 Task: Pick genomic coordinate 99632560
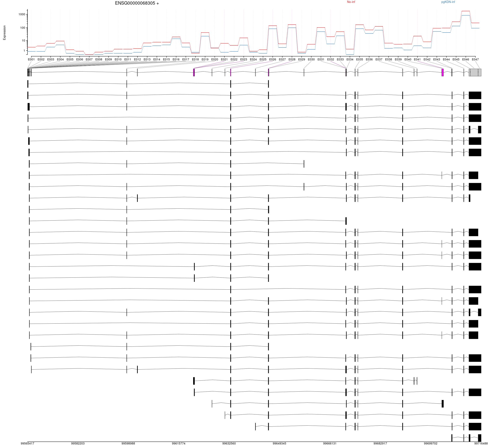tap(229, 444)
